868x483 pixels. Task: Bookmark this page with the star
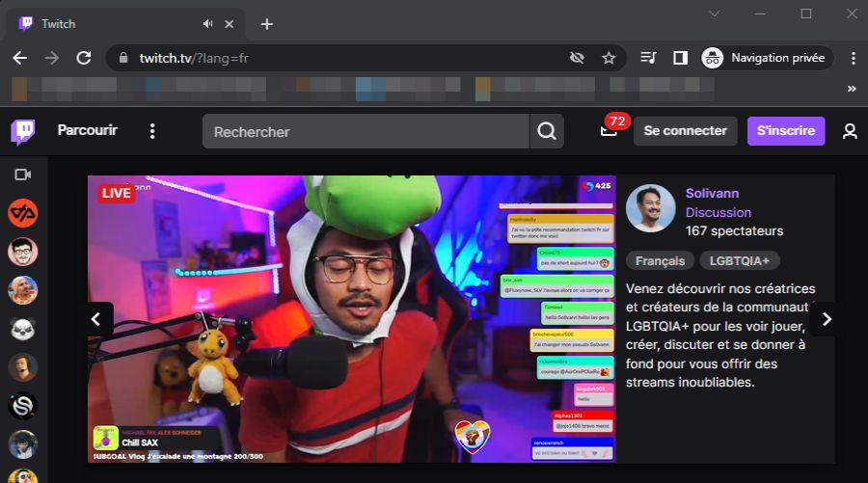click(x=609, y=58)
